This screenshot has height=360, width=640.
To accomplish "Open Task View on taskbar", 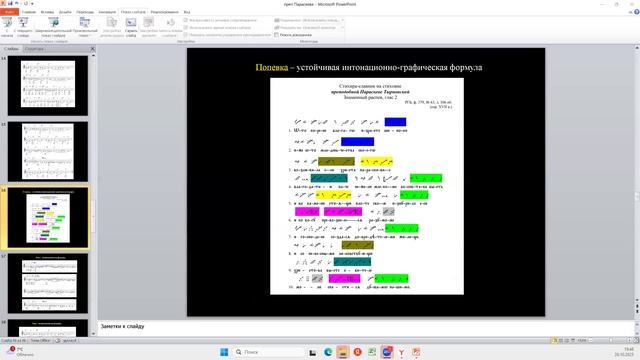I will [313, 352].
